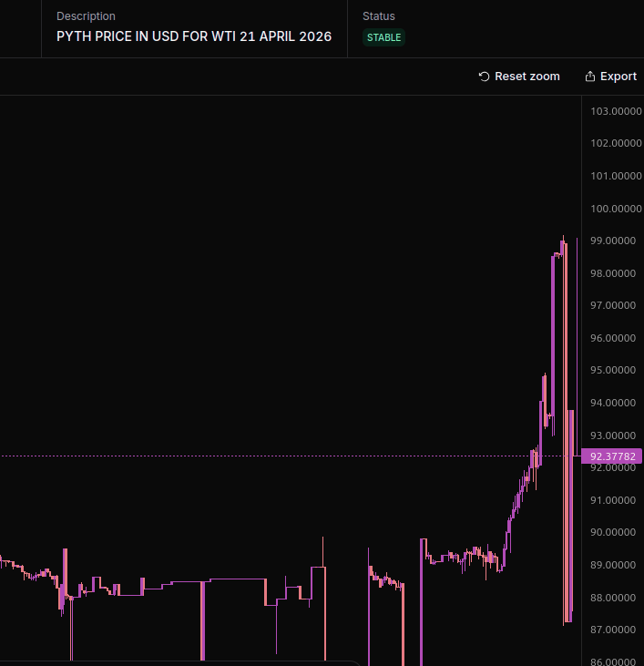Click the 102.00000 price axis label

coord(616,143)
